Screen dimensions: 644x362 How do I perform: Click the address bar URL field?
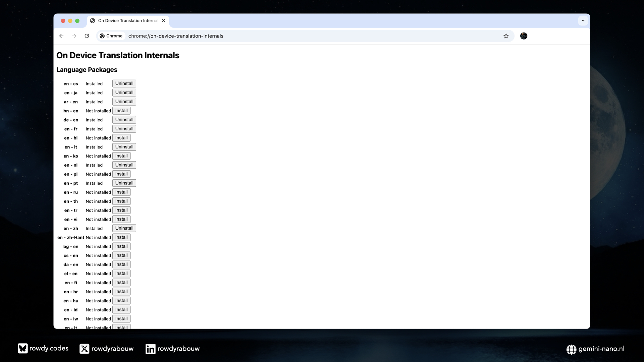302,36
